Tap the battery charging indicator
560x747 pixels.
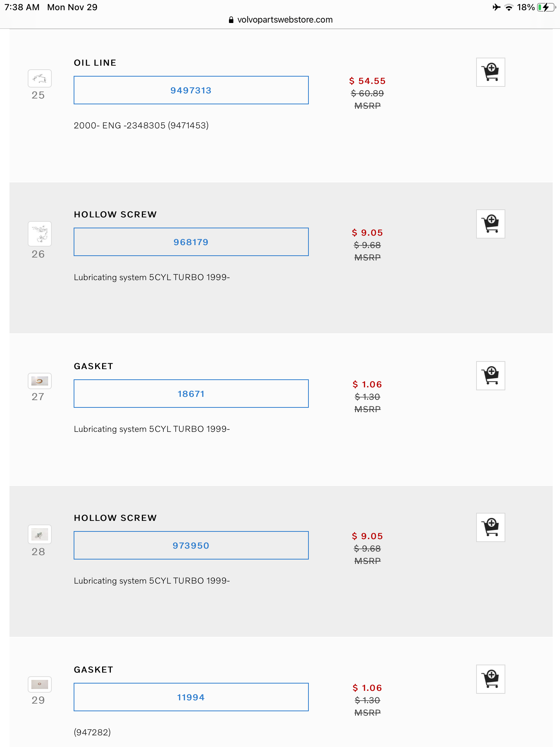click(545, 7)
